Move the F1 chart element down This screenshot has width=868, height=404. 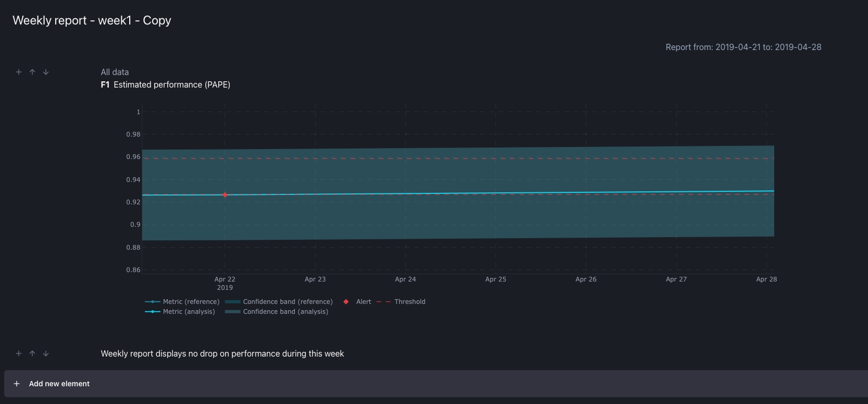click(46, 72)
